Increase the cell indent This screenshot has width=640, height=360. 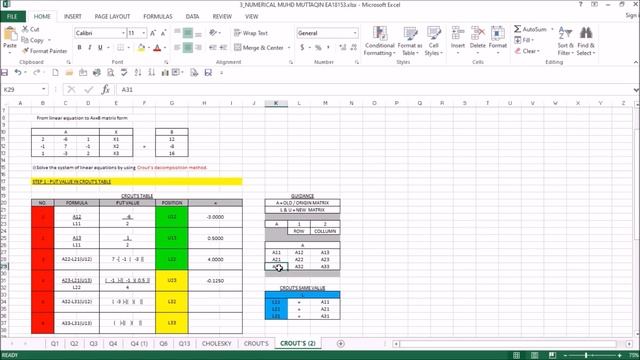223,48
